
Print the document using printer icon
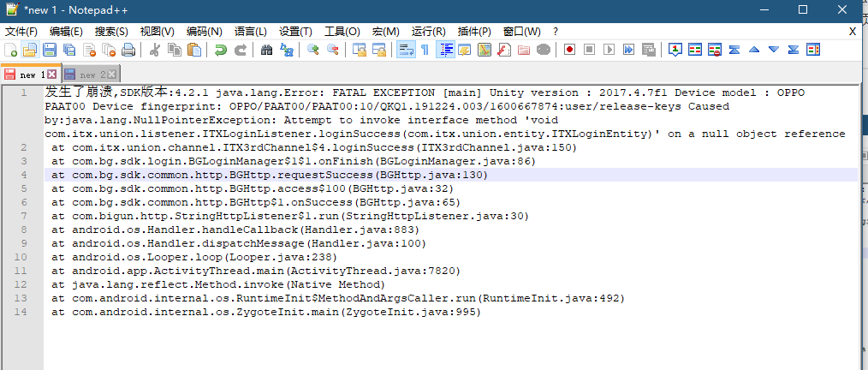coord(128,50)
